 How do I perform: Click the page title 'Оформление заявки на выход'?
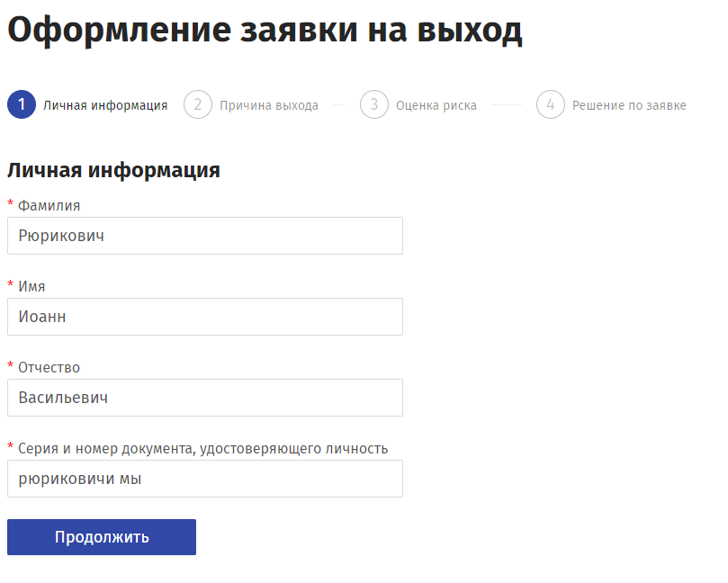pos(265,30)
